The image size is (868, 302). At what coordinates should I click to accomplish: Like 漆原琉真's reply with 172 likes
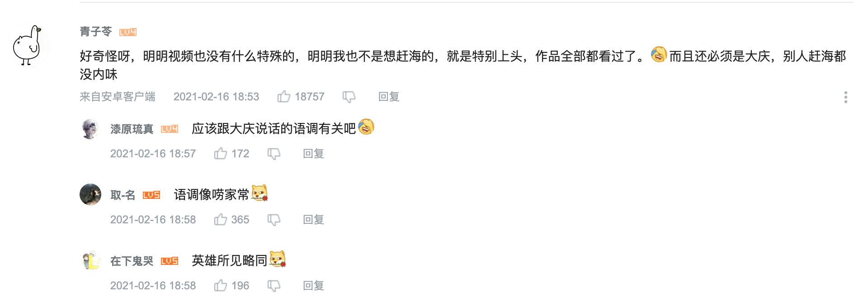(x=221, y=154)
